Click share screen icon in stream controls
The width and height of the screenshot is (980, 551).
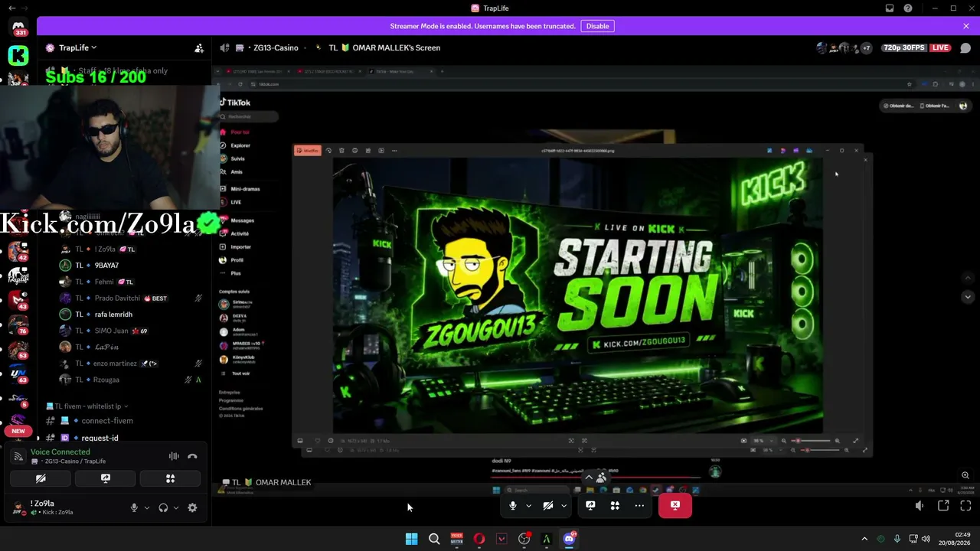[590, 505]
